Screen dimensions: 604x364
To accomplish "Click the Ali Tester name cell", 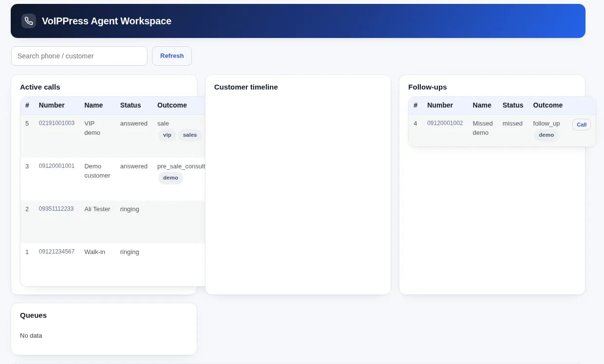I will tap(97, 209).
